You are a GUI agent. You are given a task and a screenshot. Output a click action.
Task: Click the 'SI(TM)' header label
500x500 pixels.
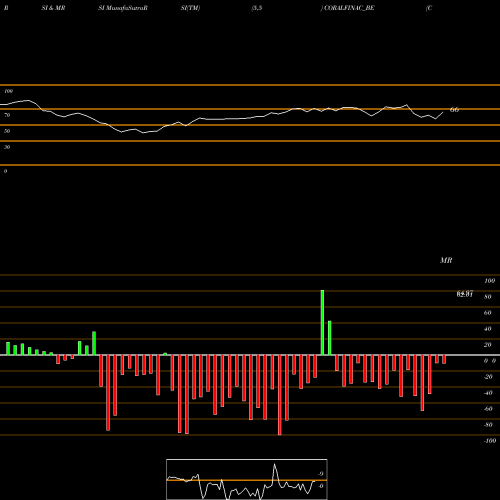[190, 8]
